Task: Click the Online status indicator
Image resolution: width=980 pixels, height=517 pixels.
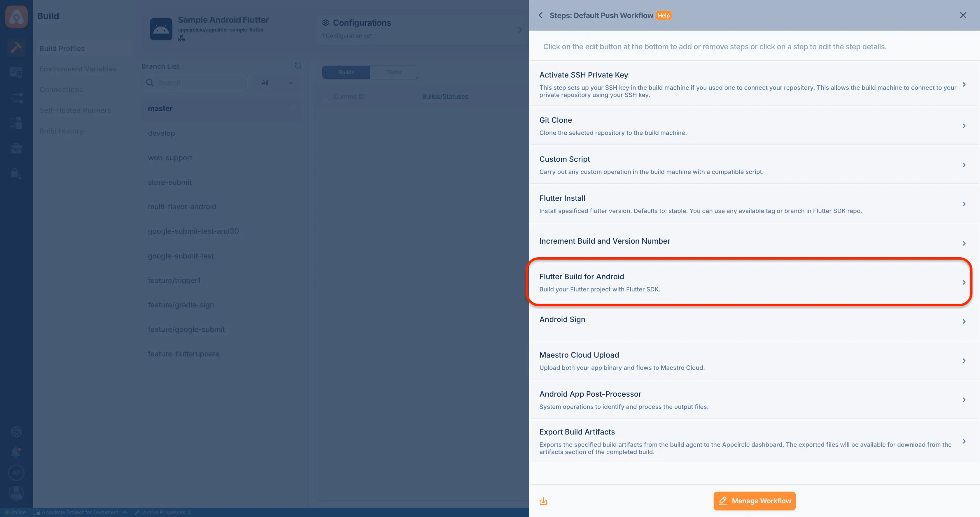Action: [15, 512]
